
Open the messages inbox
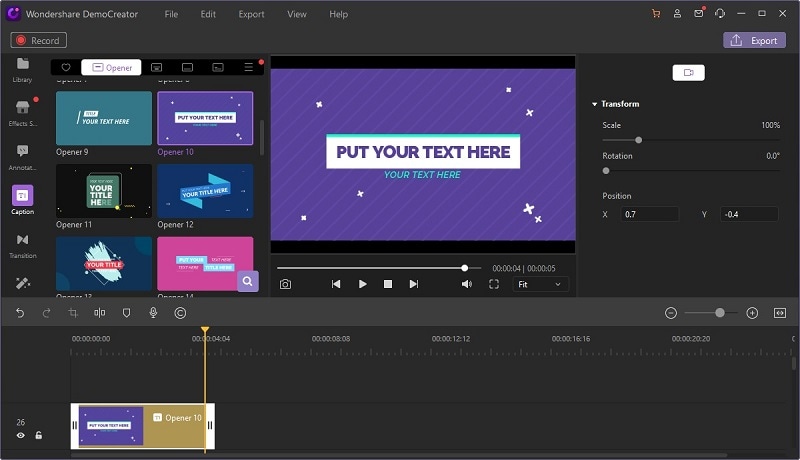pyautogui.click(x=699, y=13)
